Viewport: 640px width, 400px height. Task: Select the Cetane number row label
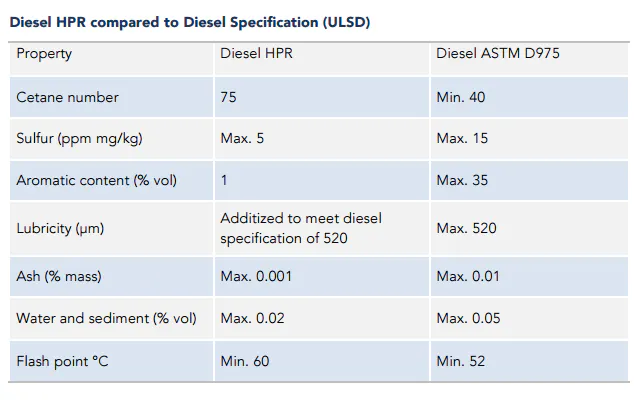click(67, 97)
